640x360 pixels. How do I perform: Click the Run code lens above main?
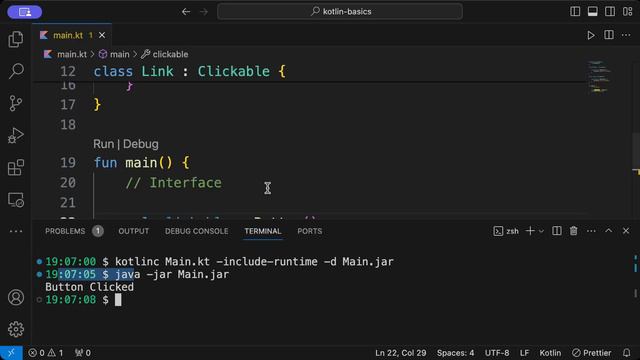(104, 144)
